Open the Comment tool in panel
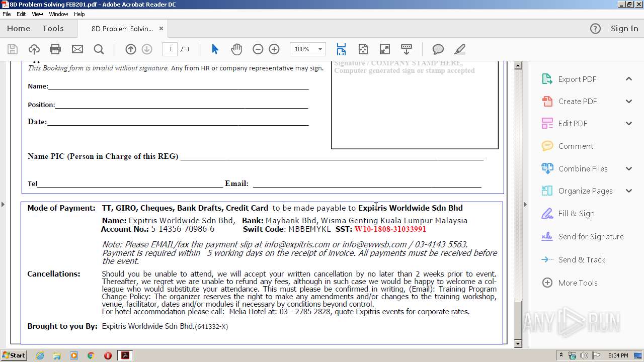 pyautogui.click(x=576, y=146)
